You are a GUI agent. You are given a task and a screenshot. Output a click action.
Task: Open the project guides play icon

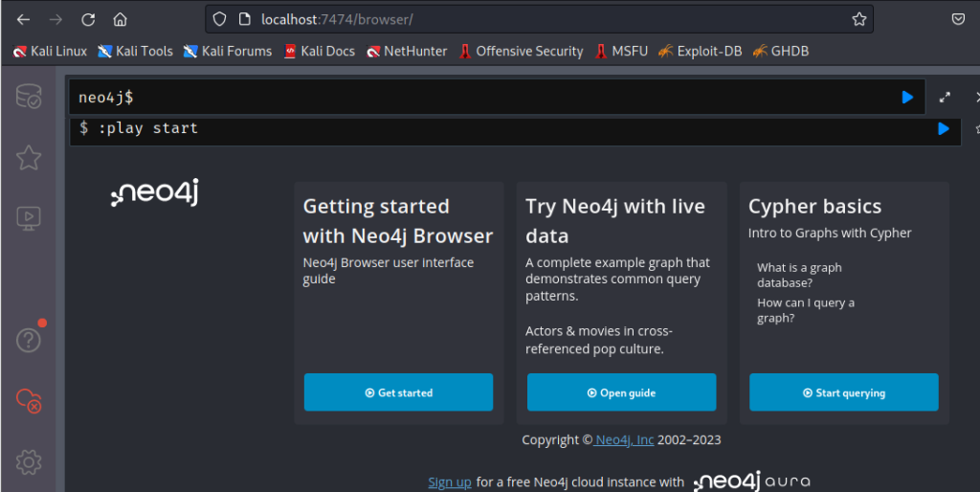pos(29,218)
